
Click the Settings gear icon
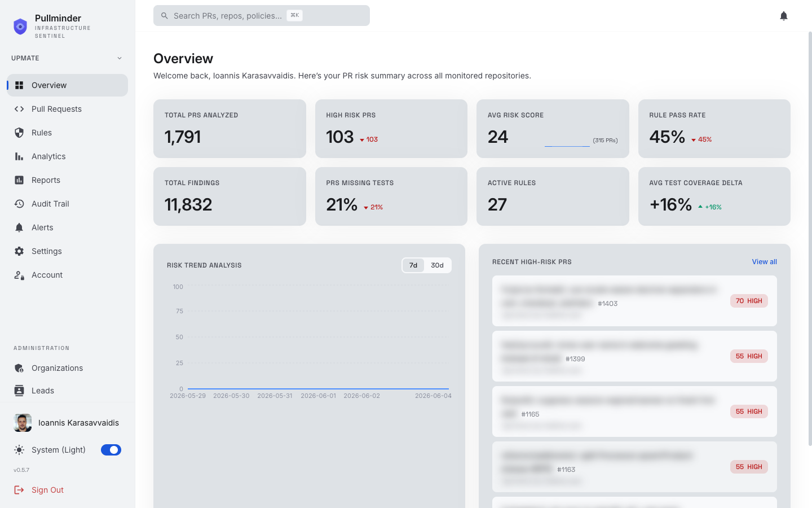tap(19, 251)
